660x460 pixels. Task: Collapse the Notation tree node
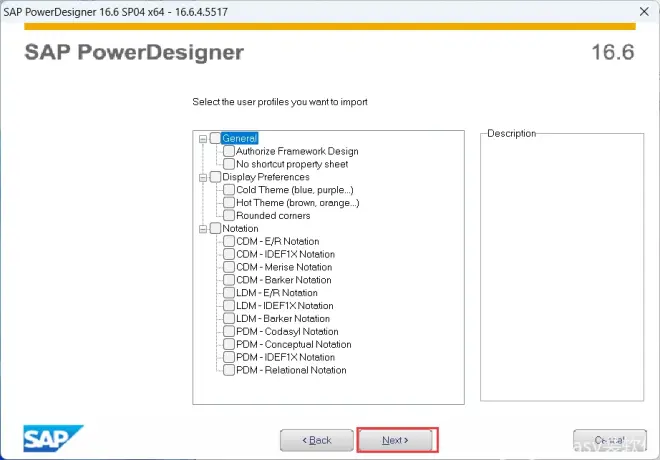(x=203, y=229)
